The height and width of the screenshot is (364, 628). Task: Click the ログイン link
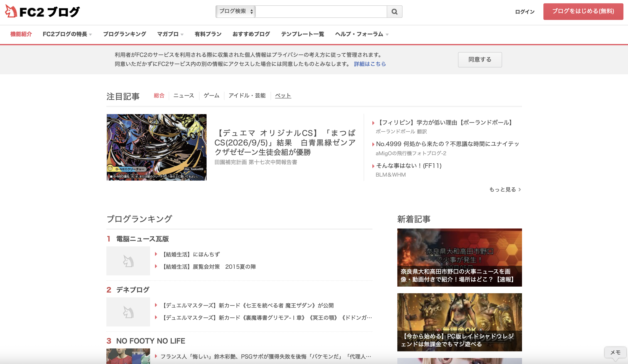click(525, 12)
